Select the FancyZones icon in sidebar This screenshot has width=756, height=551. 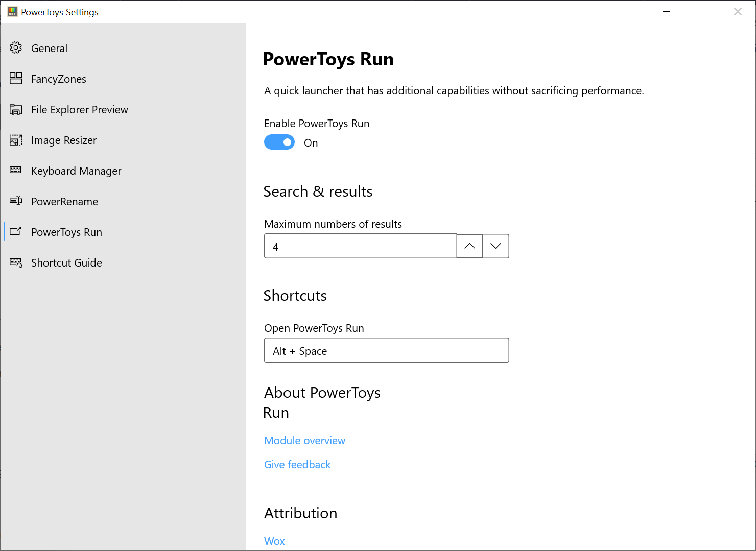[x=16, y=78]
